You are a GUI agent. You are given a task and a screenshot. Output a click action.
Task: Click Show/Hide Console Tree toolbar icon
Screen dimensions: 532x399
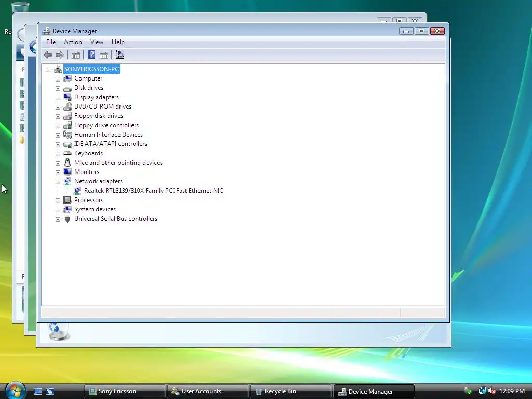tap(76, 55)
